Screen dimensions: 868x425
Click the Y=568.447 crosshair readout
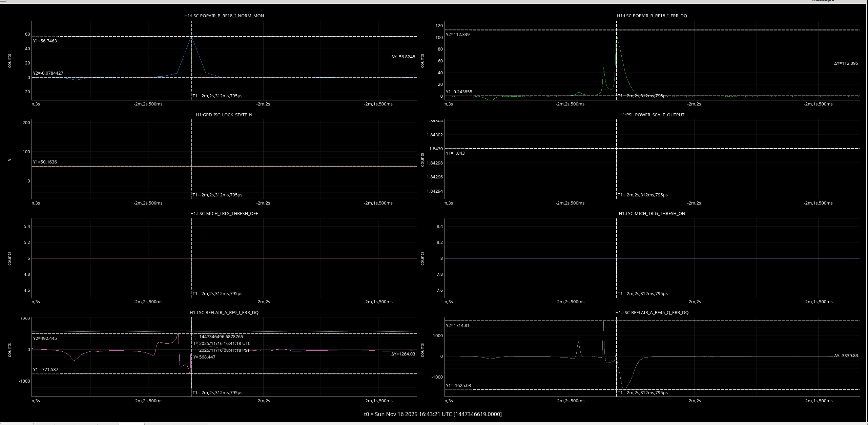point(204,357)
